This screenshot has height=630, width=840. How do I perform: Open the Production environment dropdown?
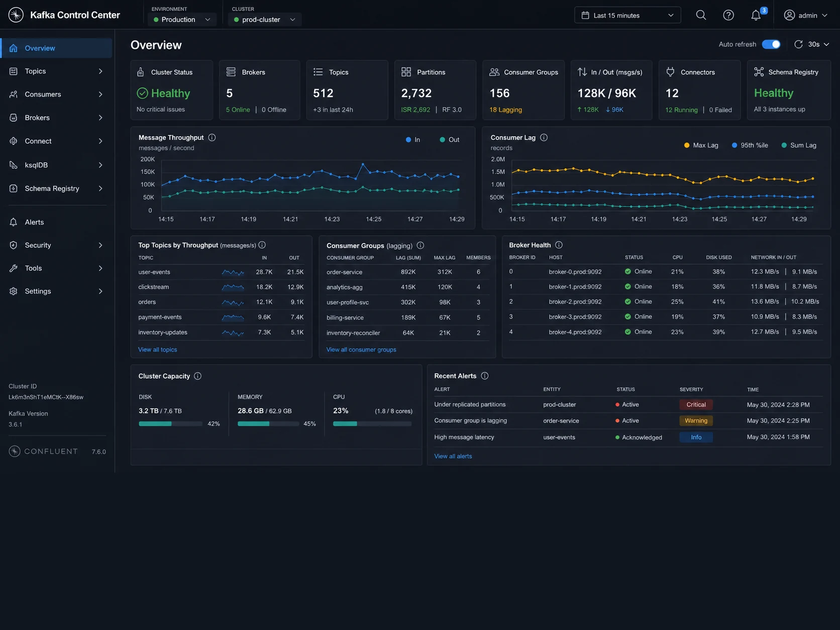pos(182,20)
